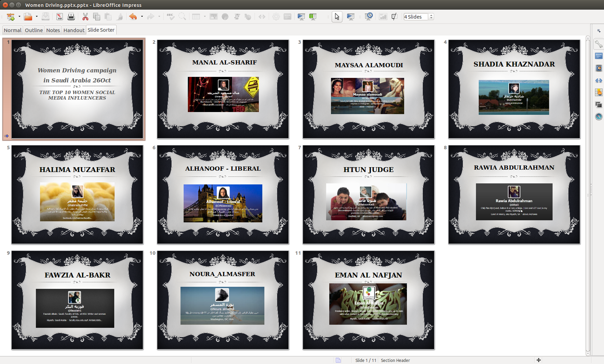Open sidebar Navigator compass icon

pyautogui.click(x=598, y=117)
